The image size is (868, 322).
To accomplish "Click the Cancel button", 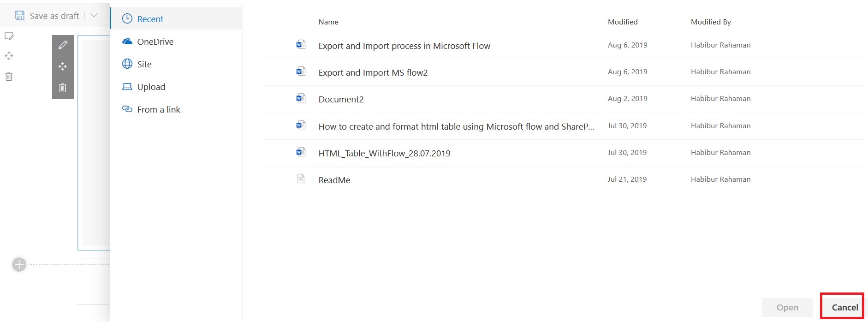I will click(845, 307).
